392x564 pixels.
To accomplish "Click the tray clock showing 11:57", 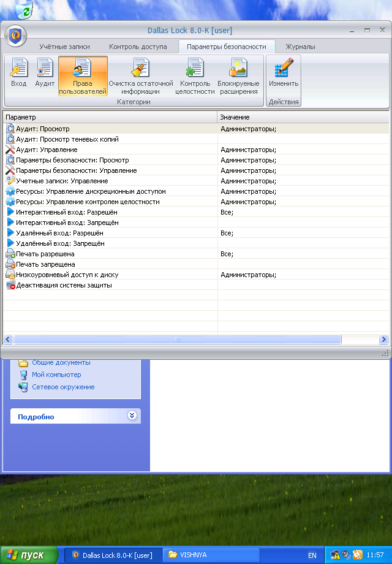I will click(375, 555).
